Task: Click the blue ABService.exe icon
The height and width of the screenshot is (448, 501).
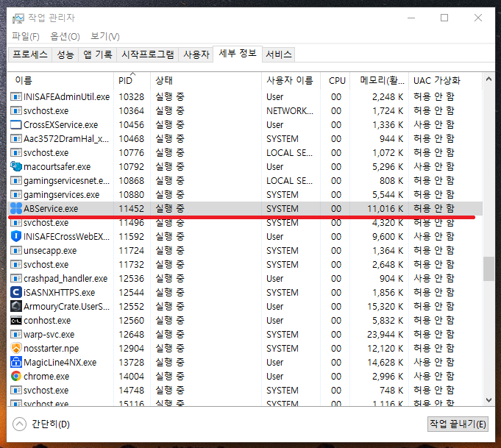Action: point(16,208)
